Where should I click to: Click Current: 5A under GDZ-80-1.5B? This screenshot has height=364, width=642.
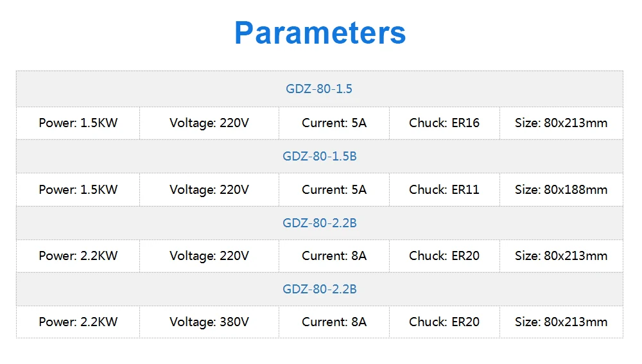[x=334, y=189]
